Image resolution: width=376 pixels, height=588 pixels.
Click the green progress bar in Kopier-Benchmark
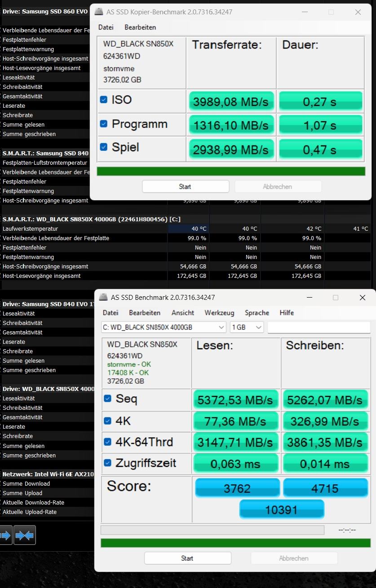tap(231, 171)
